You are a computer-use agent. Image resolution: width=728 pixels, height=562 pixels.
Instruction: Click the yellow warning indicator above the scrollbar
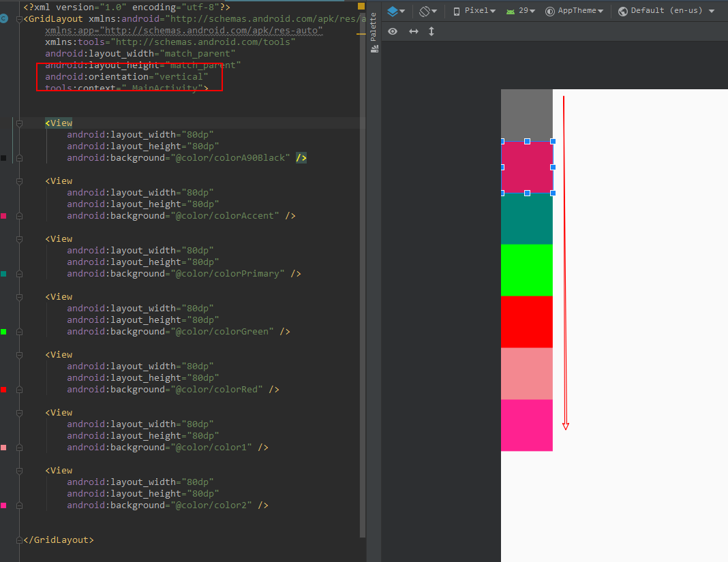pyautogui.click(x=361, y=6)
